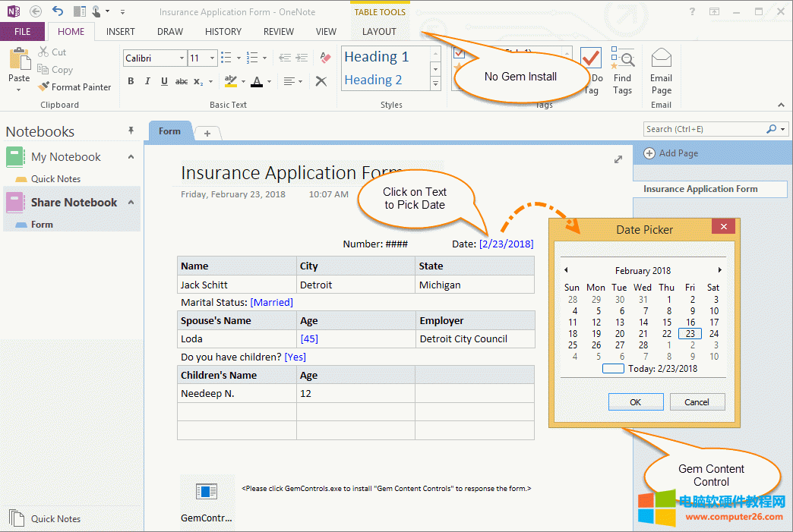Toggle Italic formatting
This screenshot has height=532, width=793.
click(147, 80)
